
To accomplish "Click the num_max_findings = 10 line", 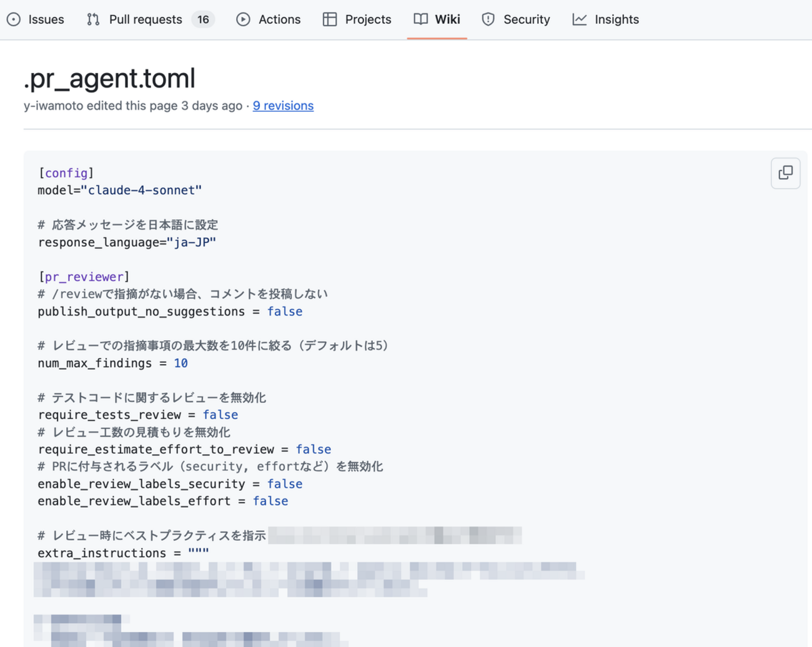I will point(112,363).
